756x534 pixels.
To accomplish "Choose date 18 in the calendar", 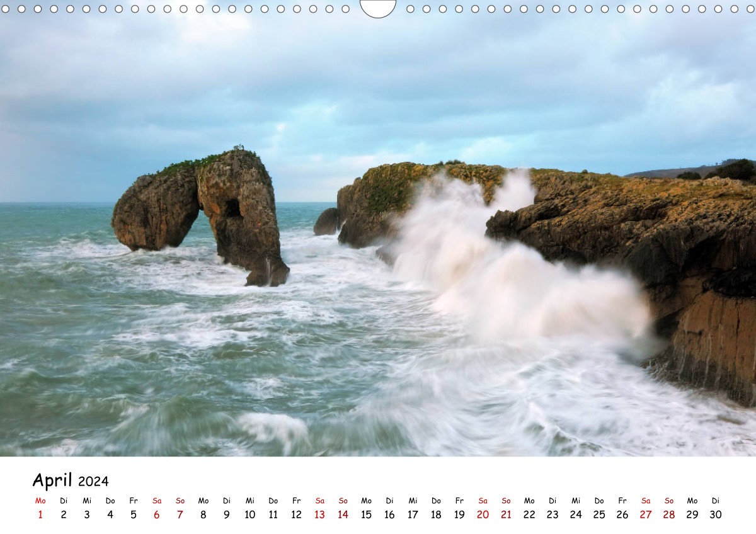I will 437,514.
